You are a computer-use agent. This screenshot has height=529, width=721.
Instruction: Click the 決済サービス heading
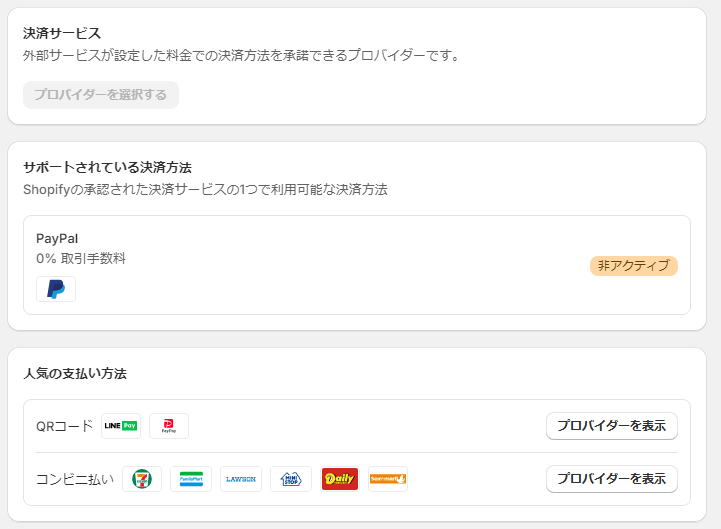62,33
